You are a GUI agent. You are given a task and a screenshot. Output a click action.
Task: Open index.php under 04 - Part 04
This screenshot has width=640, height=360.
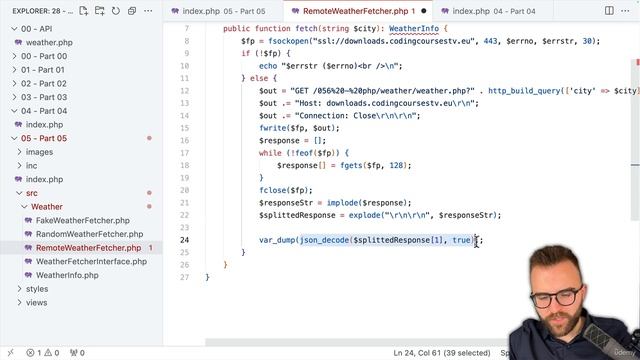click(x=44, y=125)
